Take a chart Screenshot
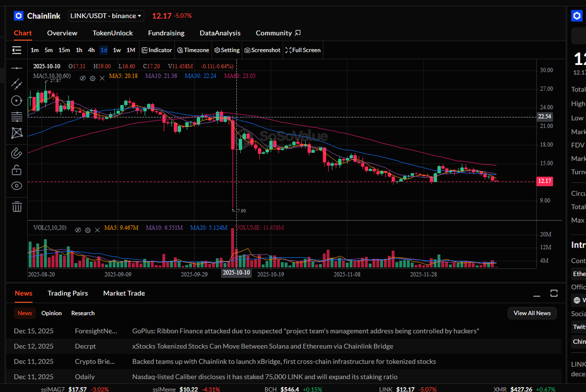This screenshot has width=586, height=392. click(262, 50)
